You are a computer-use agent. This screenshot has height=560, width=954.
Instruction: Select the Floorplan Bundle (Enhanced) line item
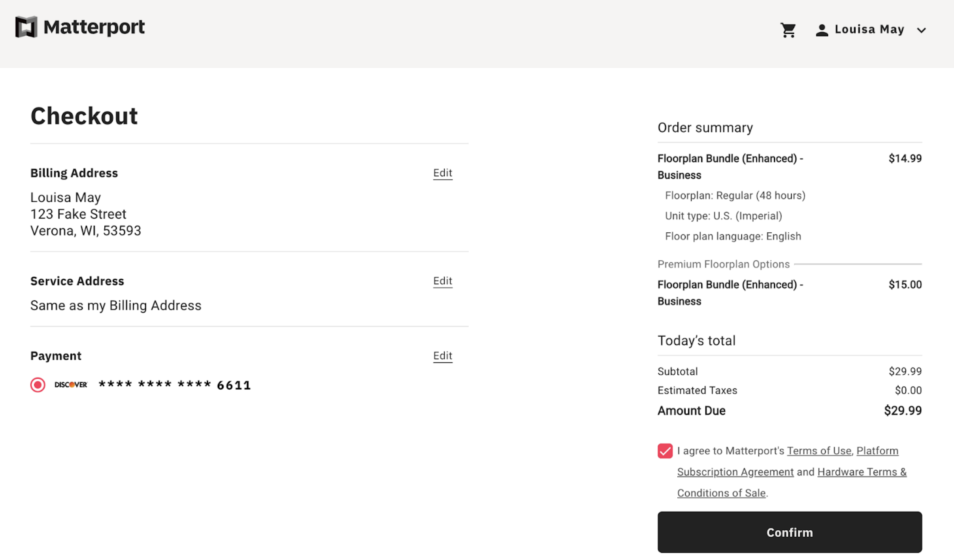tap(731, 167)
